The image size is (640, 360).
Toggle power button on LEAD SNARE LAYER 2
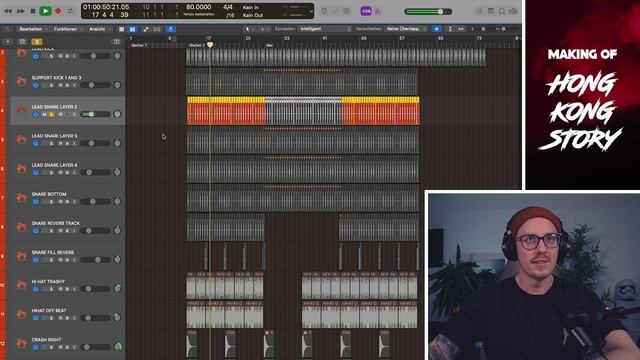click(36, 115)
